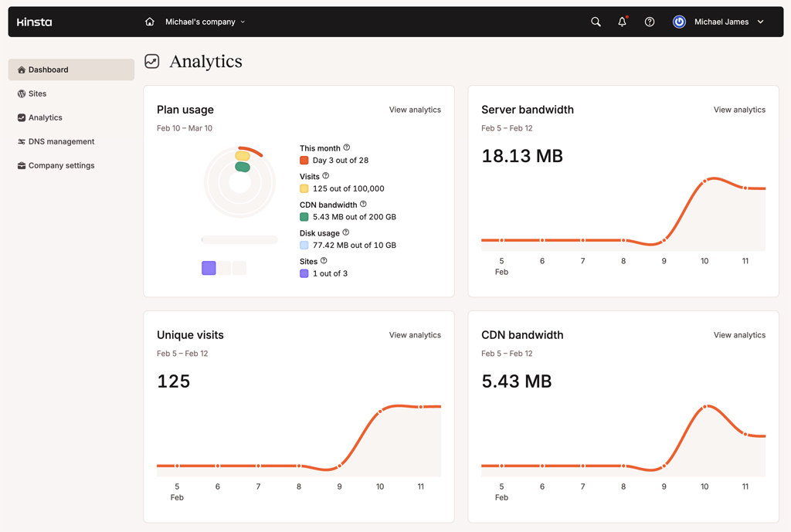Click the info tooltip next to Visits
Image resolution: width=791 pixels, height=532 pixels.
[x=324, y=176]
